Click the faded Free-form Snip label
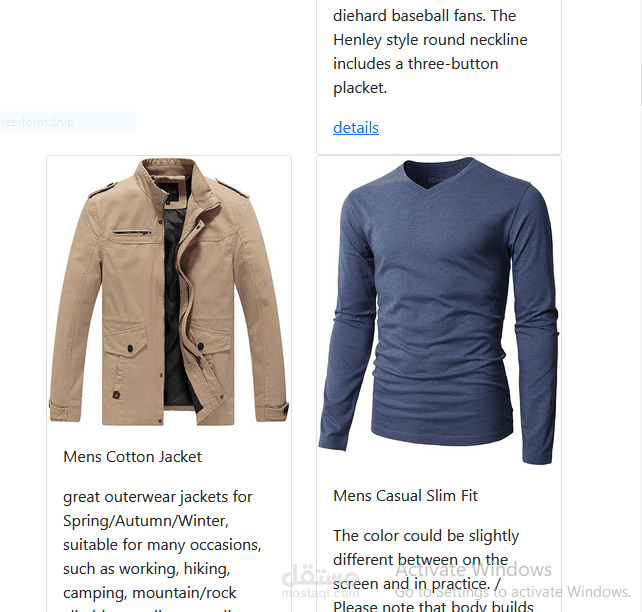Viewport: 642px width, 612px height. tap(37, 122)
